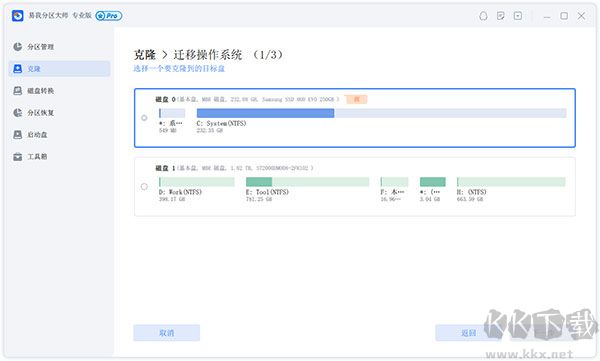Click the D: Work (NTFS) partition bar
Screen dimensions: 600x361
click(x=197, y=182)
